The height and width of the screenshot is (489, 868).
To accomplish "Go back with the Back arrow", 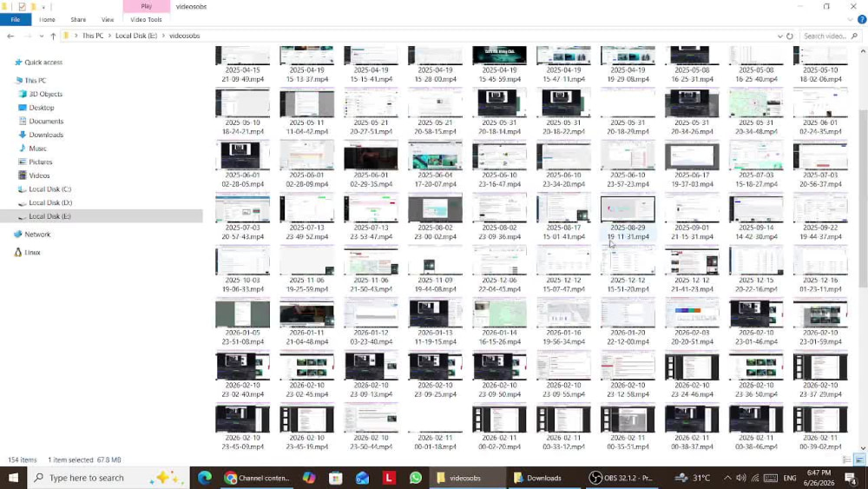I will coord(10,36).
